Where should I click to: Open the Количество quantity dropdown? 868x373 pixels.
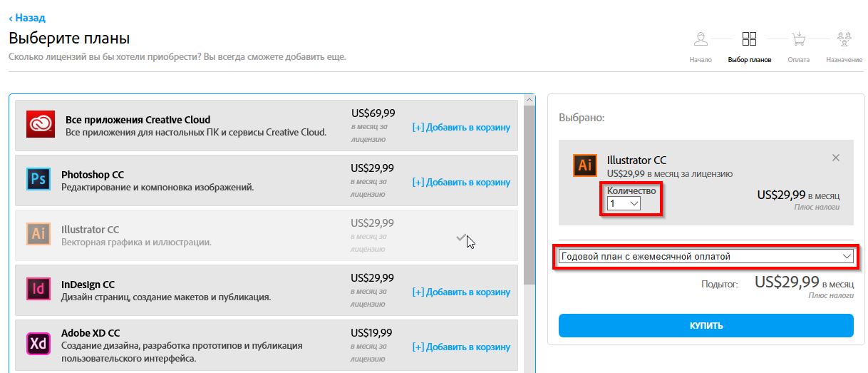tap(624, 204)
